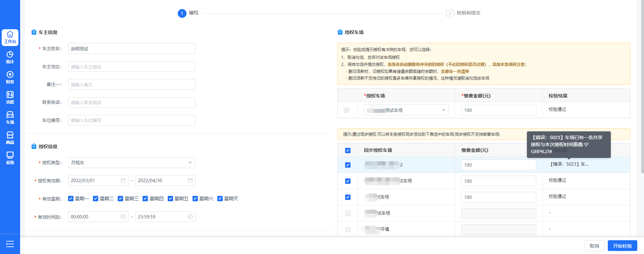Select the 填写 step label
The width and height of the screenshot is (644, 254).
pyautogui.click(x=194, y=13)
